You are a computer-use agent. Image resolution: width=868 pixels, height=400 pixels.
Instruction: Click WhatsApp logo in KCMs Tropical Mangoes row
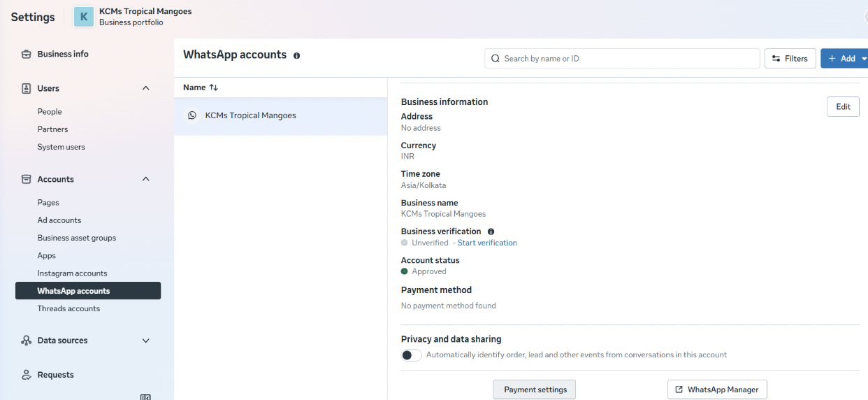pyautogui.click(x=192, y=115)
